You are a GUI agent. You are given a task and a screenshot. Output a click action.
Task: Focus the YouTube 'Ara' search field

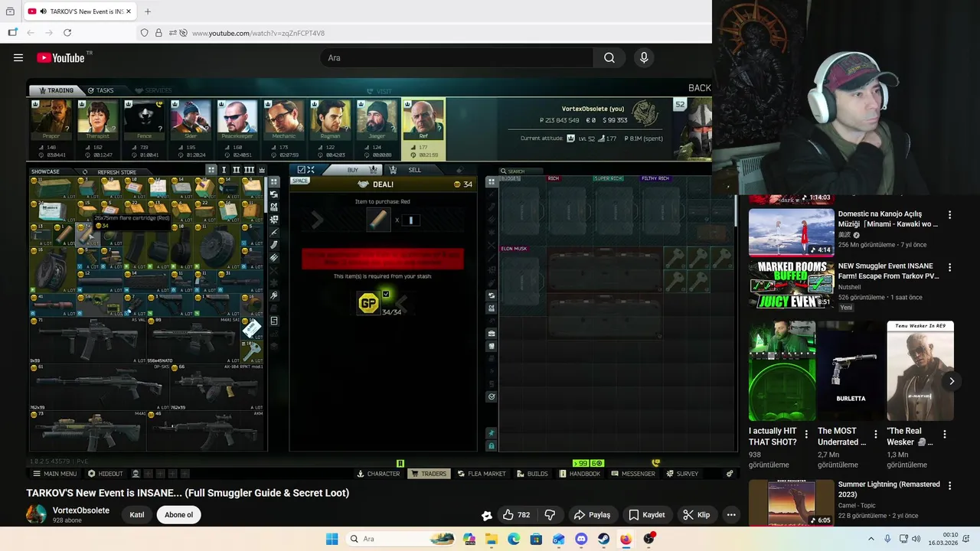coord(456,57)
